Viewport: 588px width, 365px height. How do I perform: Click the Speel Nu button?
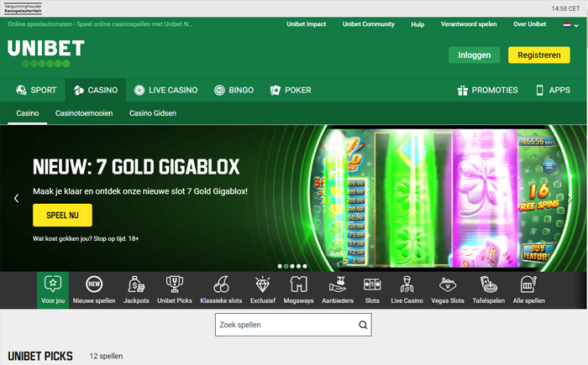[x=62, y=215]
